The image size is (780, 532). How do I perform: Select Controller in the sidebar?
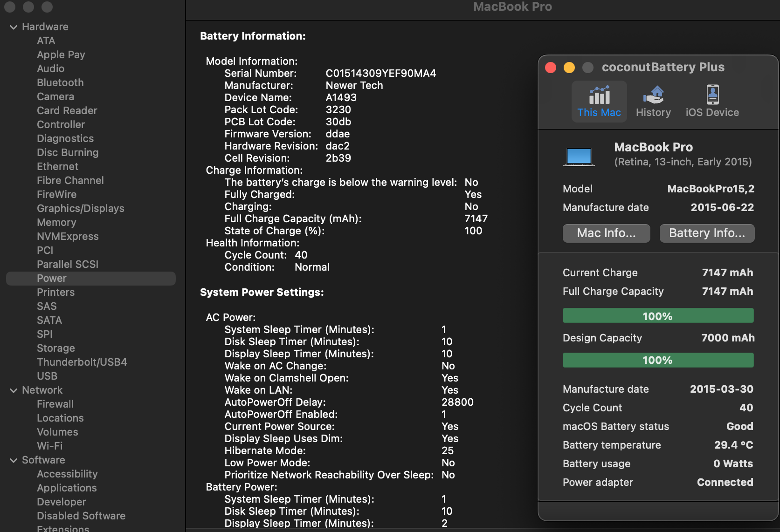(61, 125)
